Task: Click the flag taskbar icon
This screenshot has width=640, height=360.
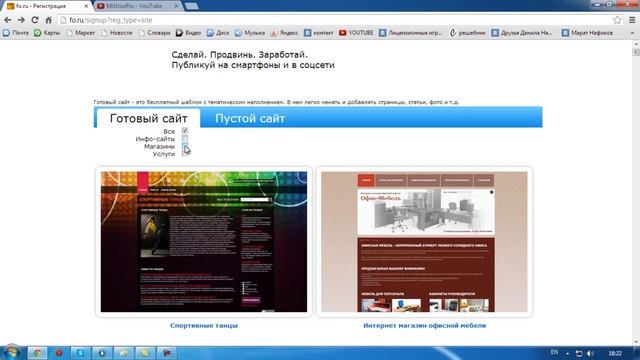Action: [x=167, y=353]
